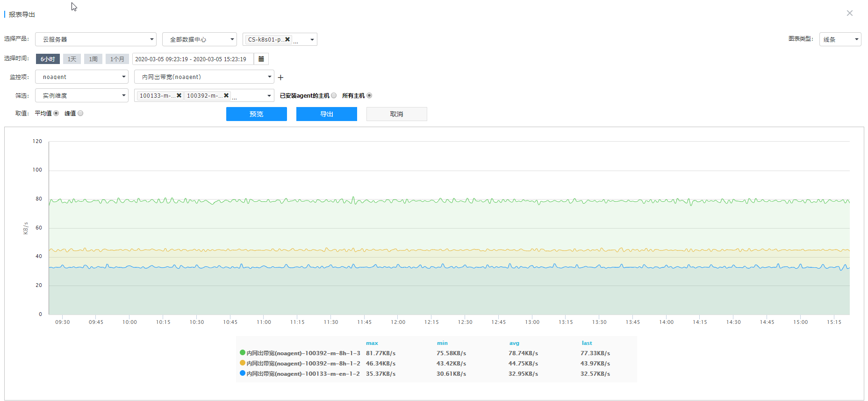
Task: Expand the CS-k8s01 cluster selector
Action: (312, 39)
